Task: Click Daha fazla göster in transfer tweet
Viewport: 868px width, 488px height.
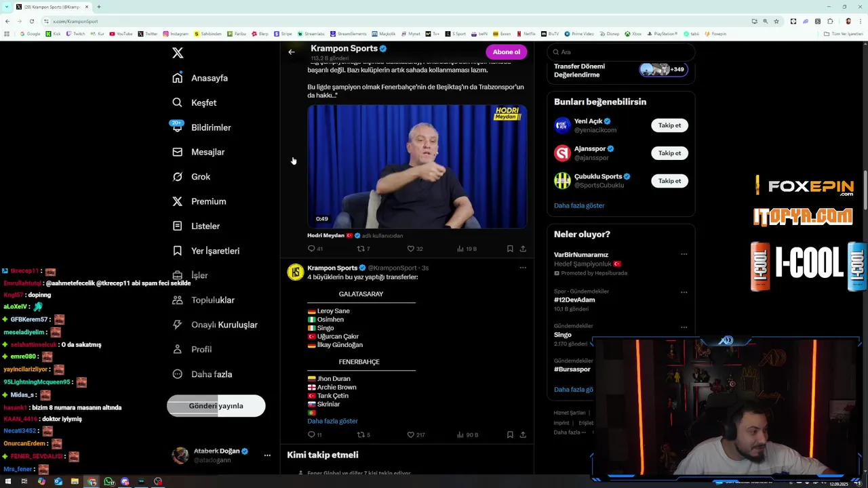Action: point(332,421)
